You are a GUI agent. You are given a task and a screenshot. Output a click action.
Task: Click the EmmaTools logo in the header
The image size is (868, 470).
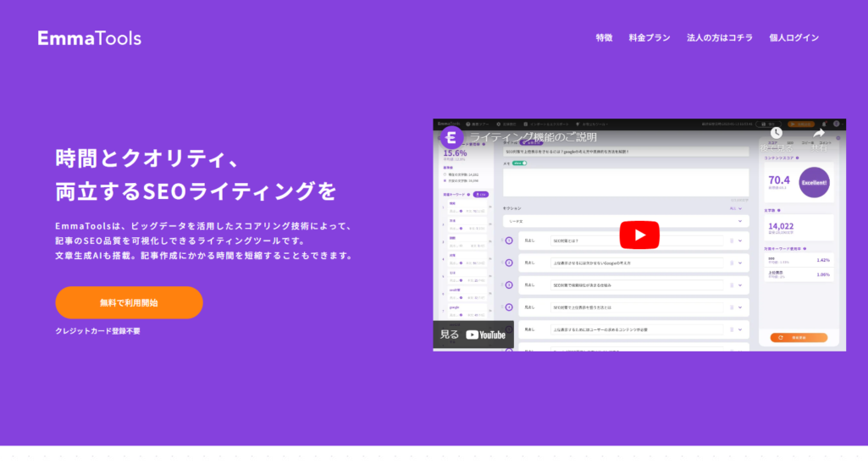(x=89, y=38)
